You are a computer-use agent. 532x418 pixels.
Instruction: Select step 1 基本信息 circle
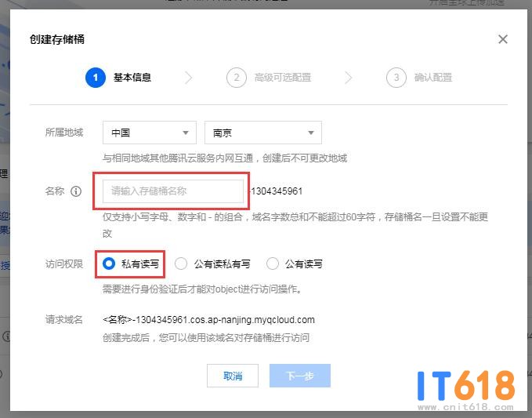[96, 78]
